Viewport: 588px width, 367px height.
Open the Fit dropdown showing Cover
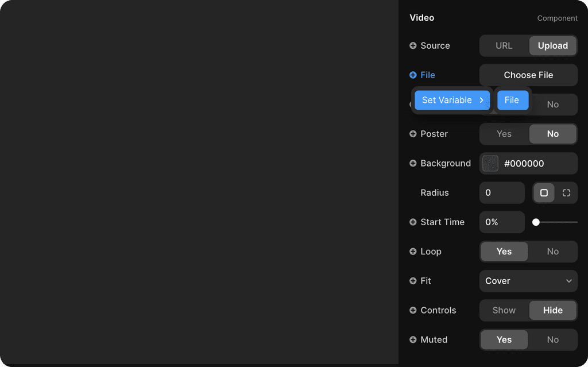click(528, 281)
